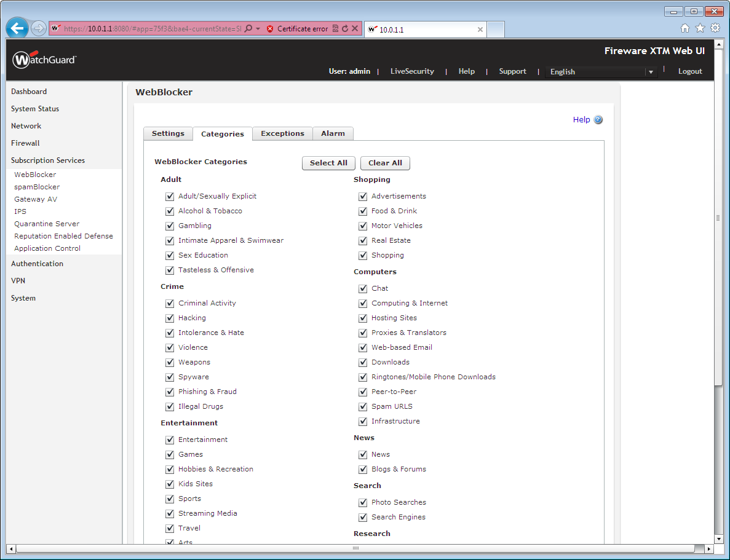Open IPS in the sidebar

point(20,211)
